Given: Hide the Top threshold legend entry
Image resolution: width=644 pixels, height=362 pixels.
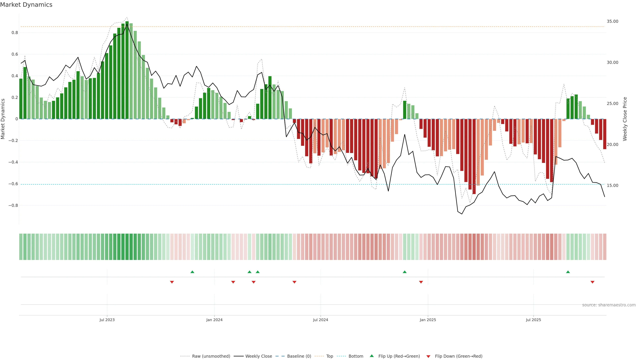Looking at the screenshot, I should point(330,356).
